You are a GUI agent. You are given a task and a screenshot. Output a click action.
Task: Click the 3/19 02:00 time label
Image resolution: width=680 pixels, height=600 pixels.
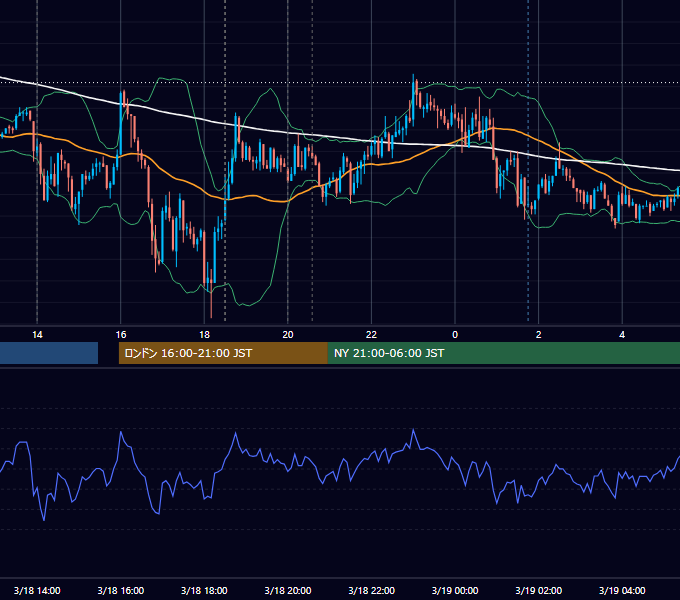pyautogui.click(x=538, y=590)
